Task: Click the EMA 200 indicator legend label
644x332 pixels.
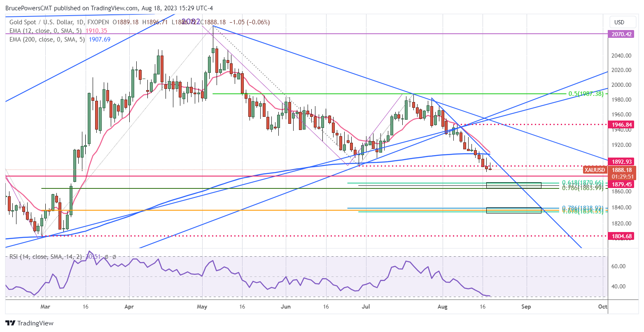Action: (48, 39)
